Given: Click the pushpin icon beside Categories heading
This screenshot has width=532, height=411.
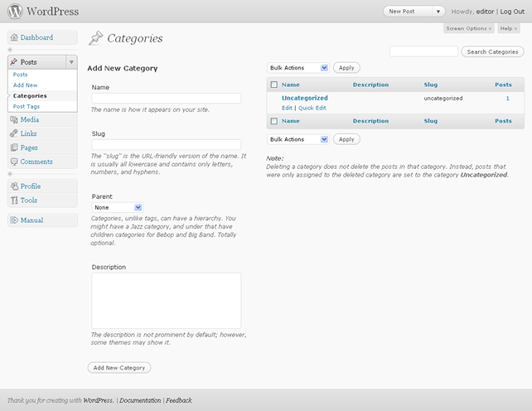Looking at the screenshot, I should point(95,38).
